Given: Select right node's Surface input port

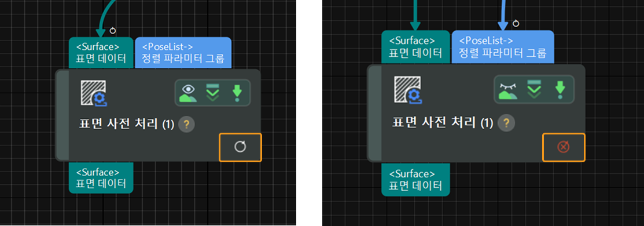Looking at the screenshot, I should 415,46.
